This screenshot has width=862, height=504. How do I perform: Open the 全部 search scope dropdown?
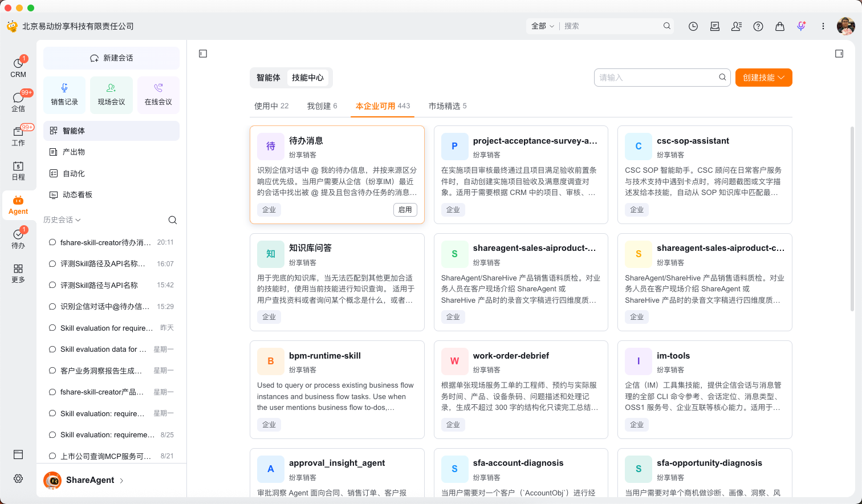pyautogui.click(x=542, y=26)
